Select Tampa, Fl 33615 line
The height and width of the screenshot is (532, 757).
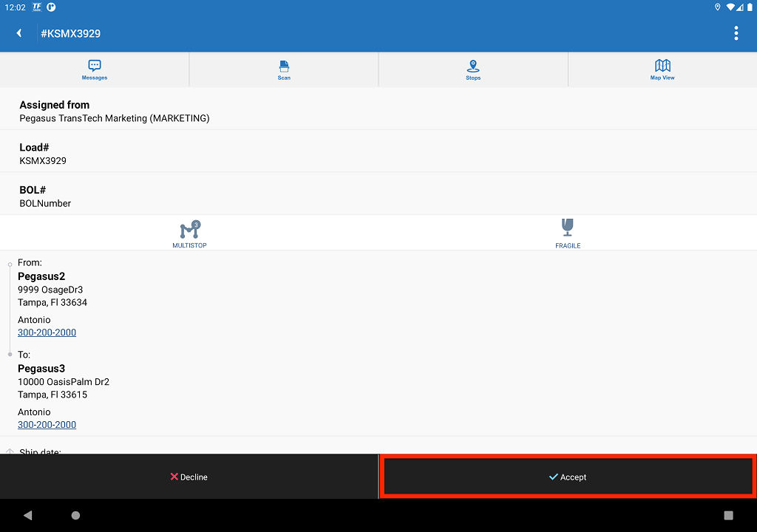point(52,395)
